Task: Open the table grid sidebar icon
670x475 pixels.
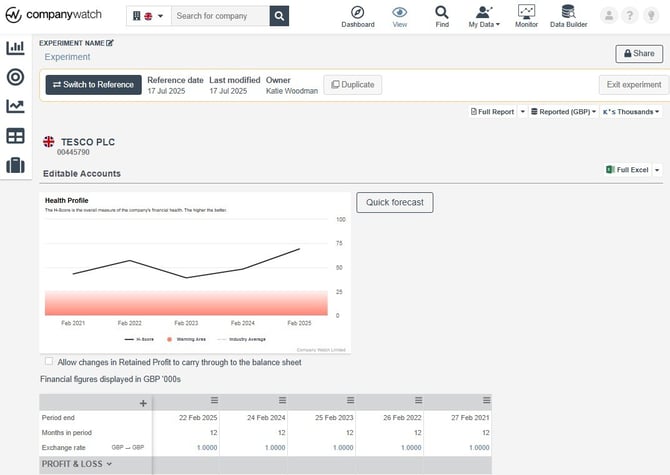Action: tap(15, 136)
